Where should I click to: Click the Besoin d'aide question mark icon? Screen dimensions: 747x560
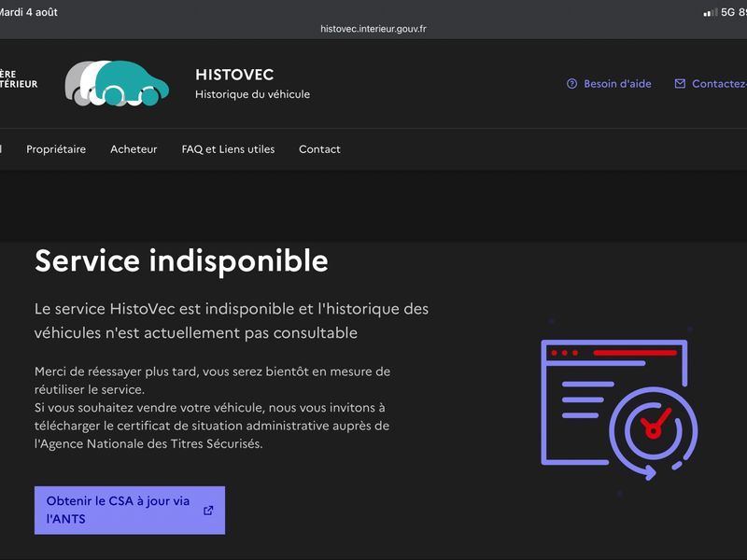point(571,84)
